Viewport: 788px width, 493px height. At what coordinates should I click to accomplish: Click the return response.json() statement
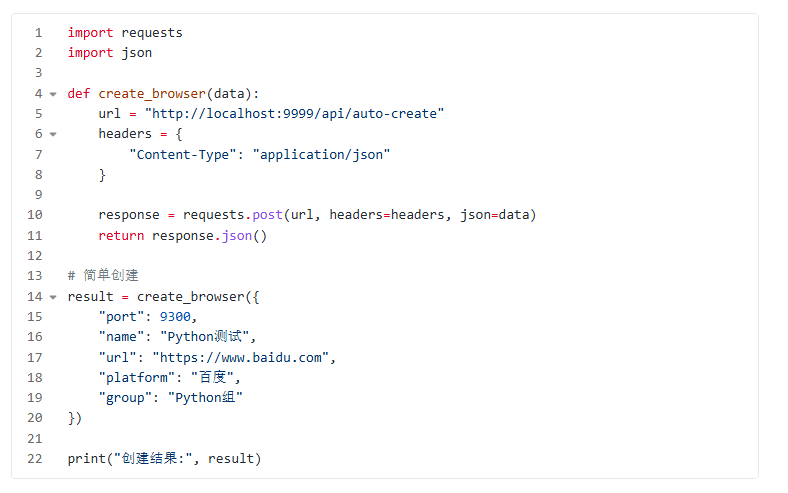tap(183, 236)
